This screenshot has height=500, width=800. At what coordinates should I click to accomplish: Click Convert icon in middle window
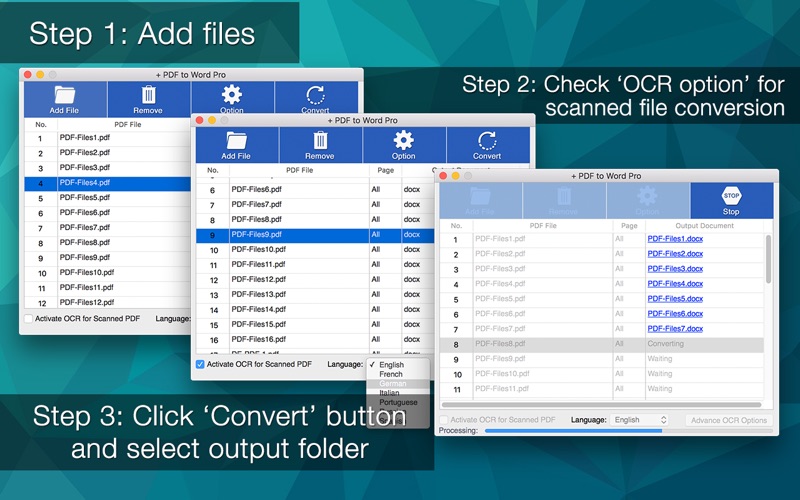click(x=487, y=145)
